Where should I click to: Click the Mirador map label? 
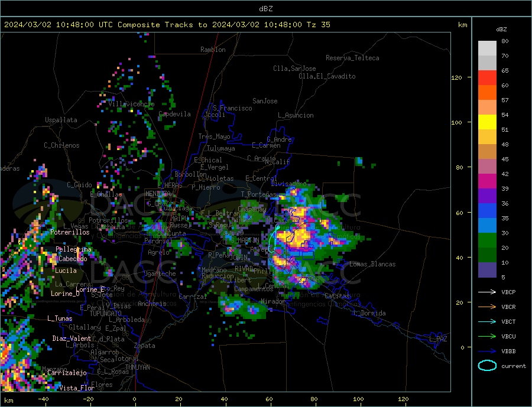coord(273,301)
